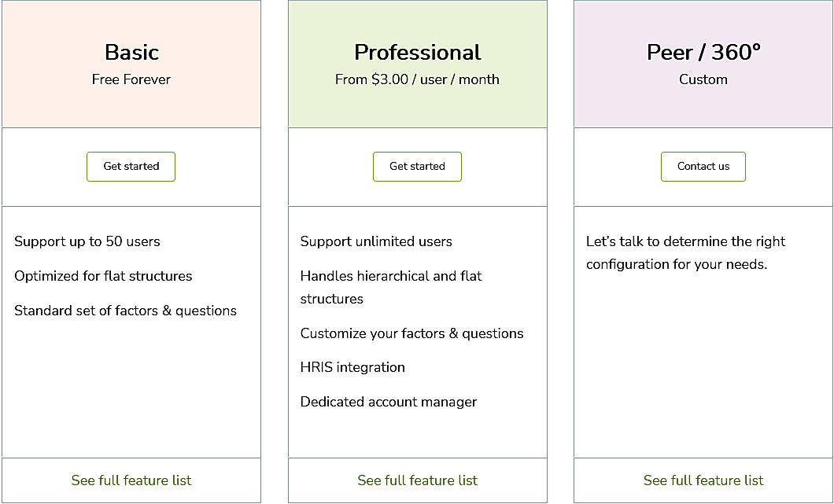The width and height of the screenshot is (834, 504).
Task: Click "Optimized for flat structures" feature item
Action: [x=102, y=276]
